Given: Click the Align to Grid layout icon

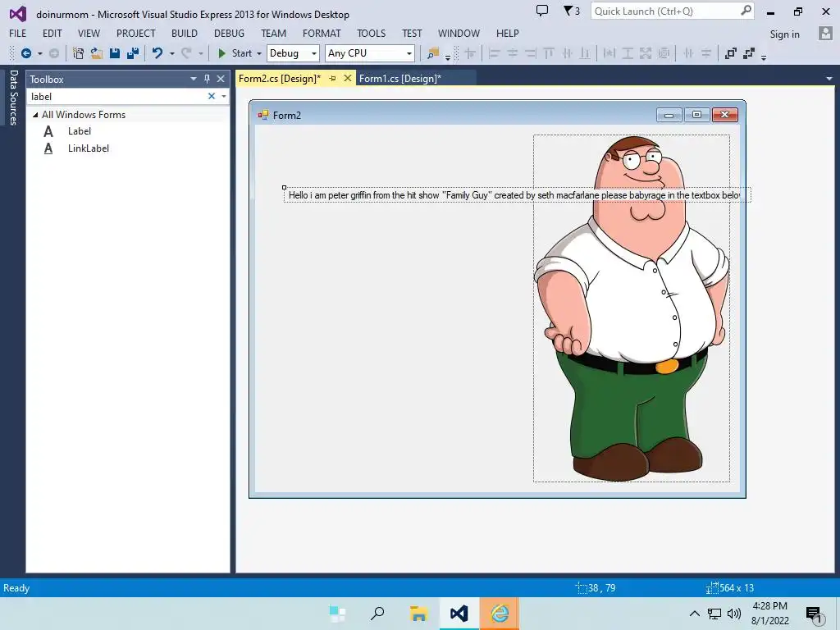Looking at the screenshot, I should 470,53.
